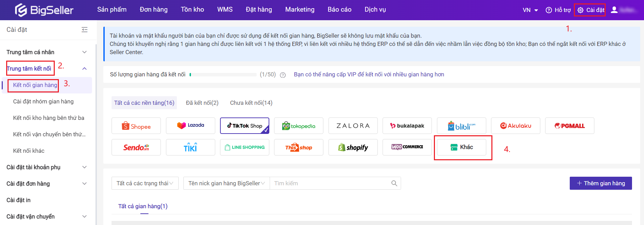Image resolution: width=644 pixels, height=225 pixels.
Task: Expand Trung tâm cá nhân section
Action: point(85,52)
